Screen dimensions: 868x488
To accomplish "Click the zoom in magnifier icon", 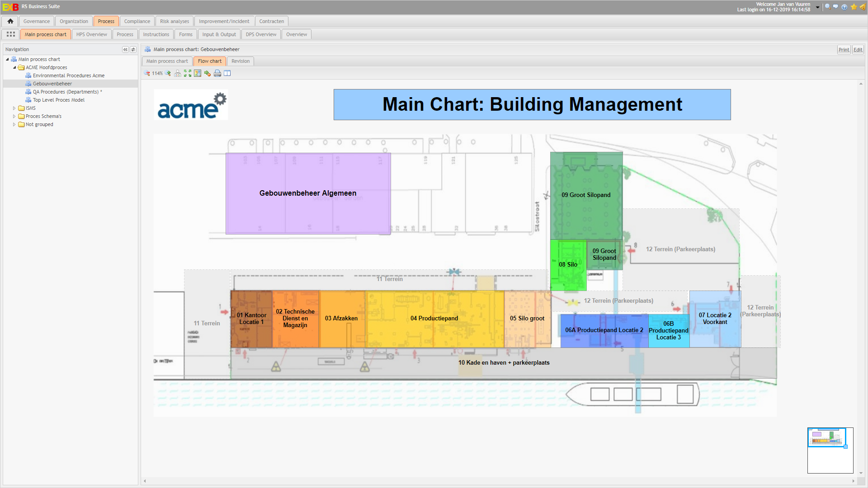I will [168, 73].
